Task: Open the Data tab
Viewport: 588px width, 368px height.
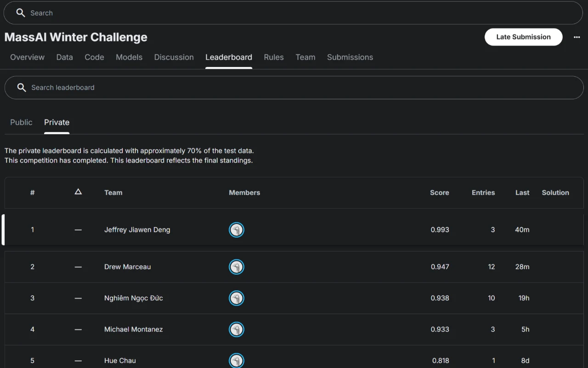Action: 65,57
